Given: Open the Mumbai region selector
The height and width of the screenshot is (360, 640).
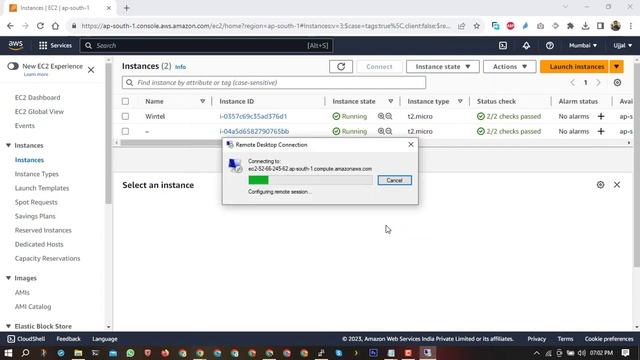Looking at the screenshot, I should tap(583, 45).
